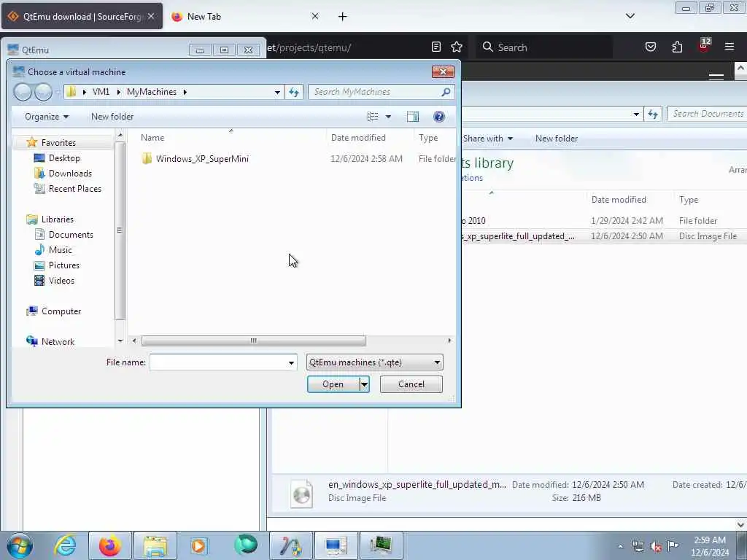Image resolution: width=747 pixels, height=560 pixels.
Task: Click the refresh button next to address path
Action: [294, 92]
